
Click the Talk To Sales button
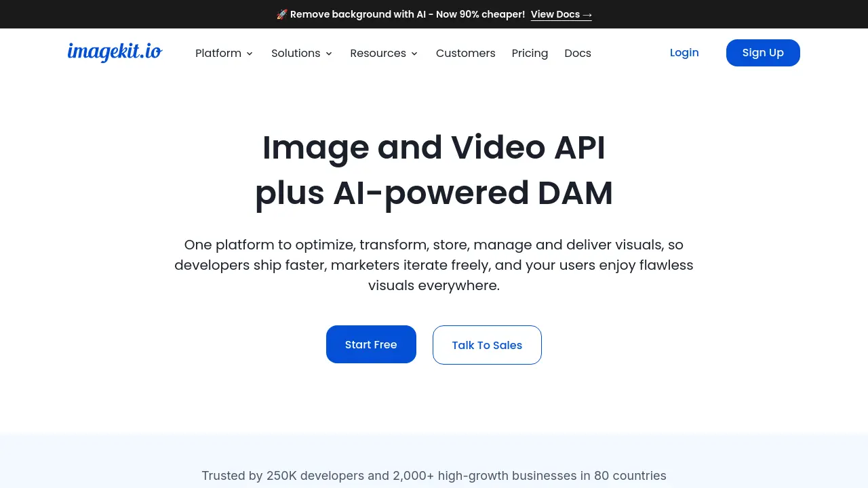(487, 345)
